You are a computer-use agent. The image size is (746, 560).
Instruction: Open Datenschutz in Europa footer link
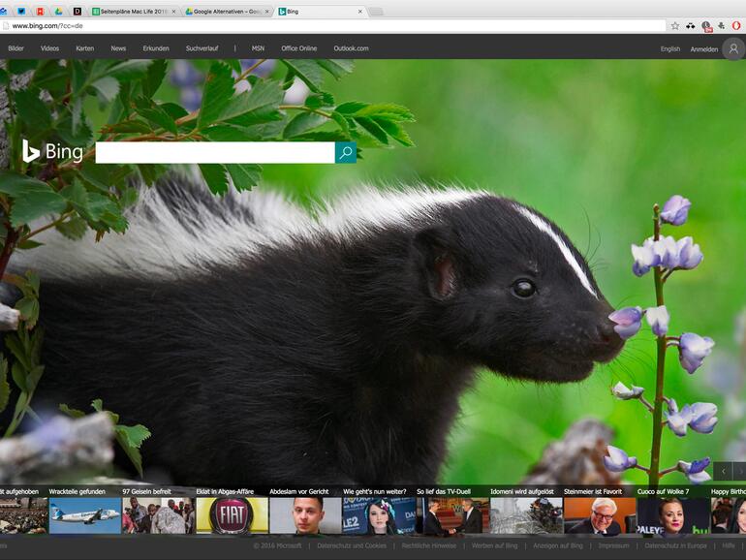675,545
